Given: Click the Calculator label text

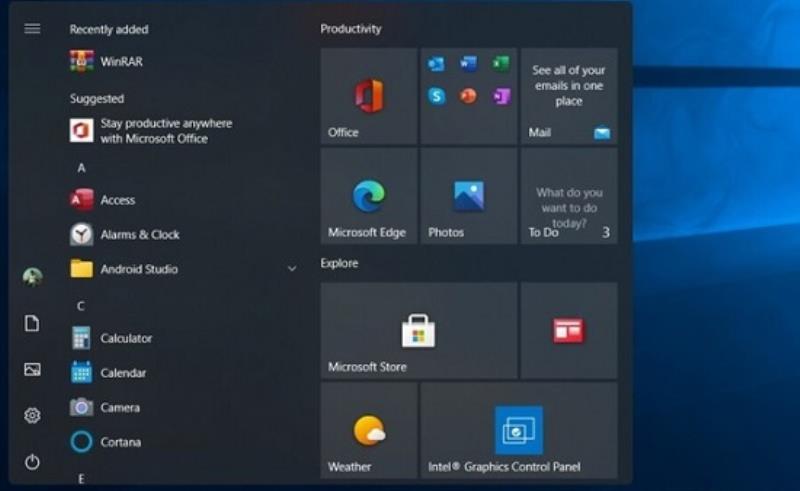Looking at the screenshot, I should pos(126,338).
